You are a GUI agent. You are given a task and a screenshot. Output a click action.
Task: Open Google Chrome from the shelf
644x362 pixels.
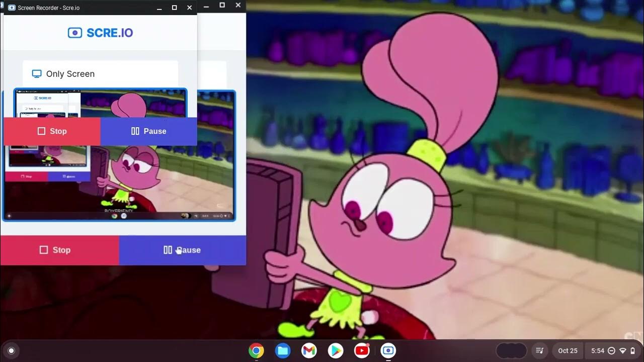[x=256, y=350]
